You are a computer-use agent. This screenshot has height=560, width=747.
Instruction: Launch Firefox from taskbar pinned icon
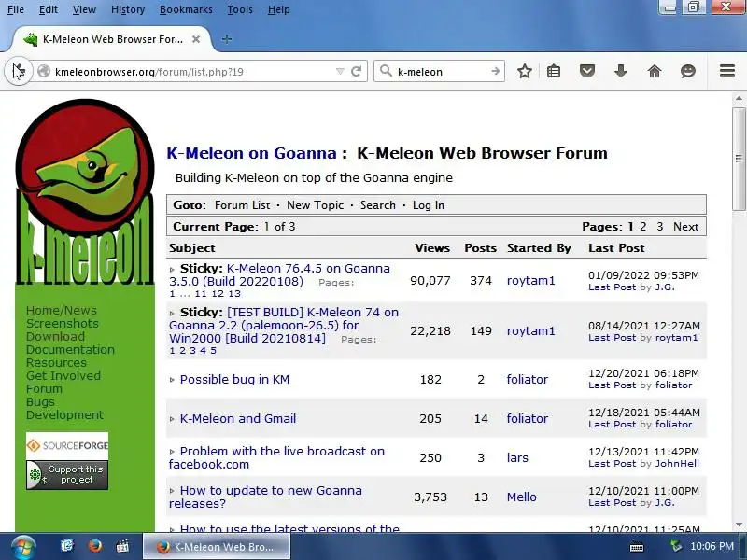tap(95, 546)
